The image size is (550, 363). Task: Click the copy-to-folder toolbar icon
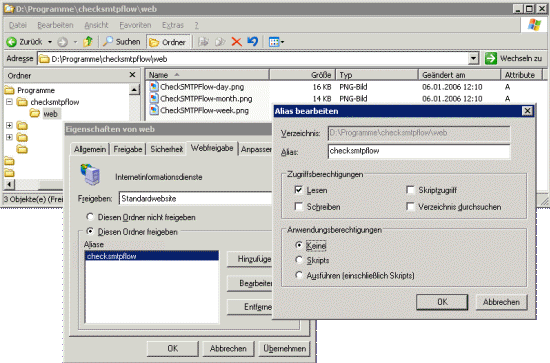(220, 42)
